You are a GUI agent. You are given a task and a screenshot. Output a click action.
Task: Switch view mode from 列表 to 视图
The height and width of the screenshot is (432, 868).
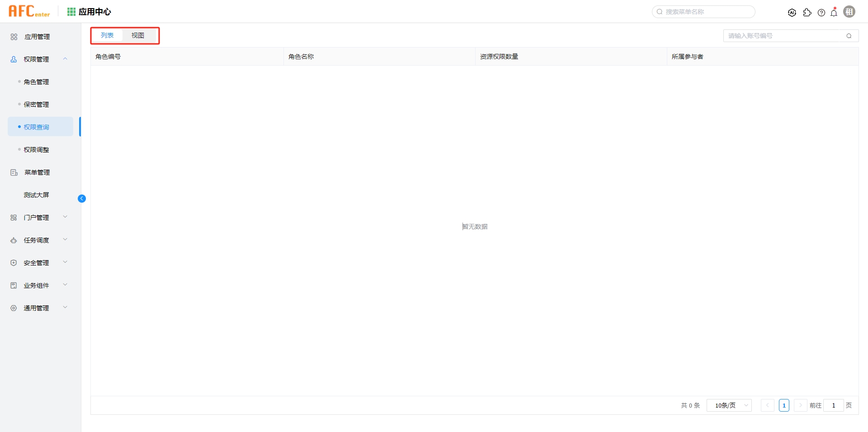139,35
